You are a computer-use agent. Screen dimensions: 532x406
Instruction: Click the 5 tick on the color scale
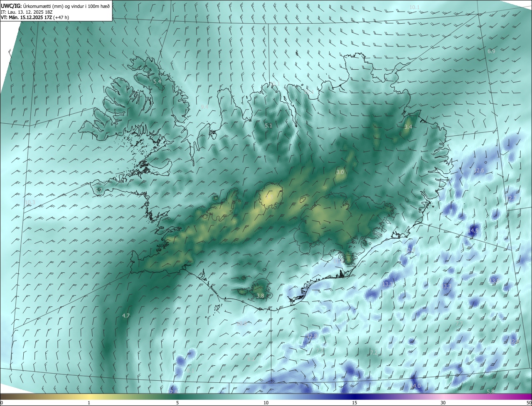coord(177,403)
